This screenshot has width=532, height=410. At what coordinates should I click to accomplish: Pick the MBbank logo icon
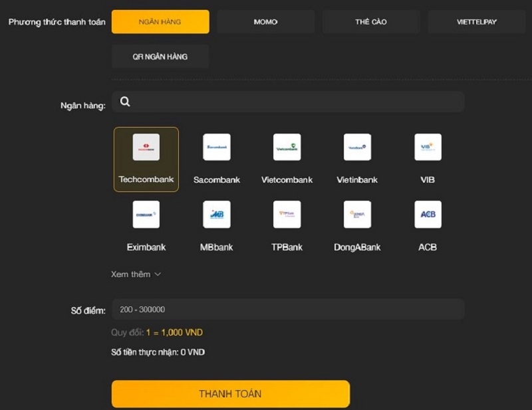(217, 215)
